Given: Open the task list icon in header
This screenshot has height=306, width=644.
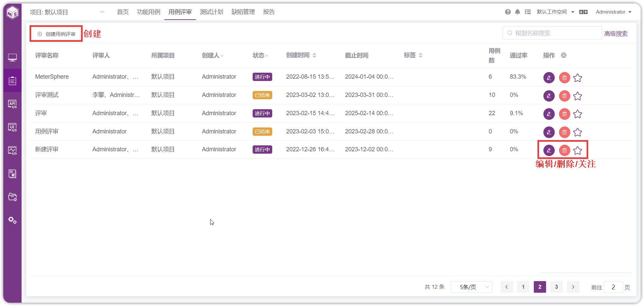Looking at the screenshot, I should [x=528, y=12].
